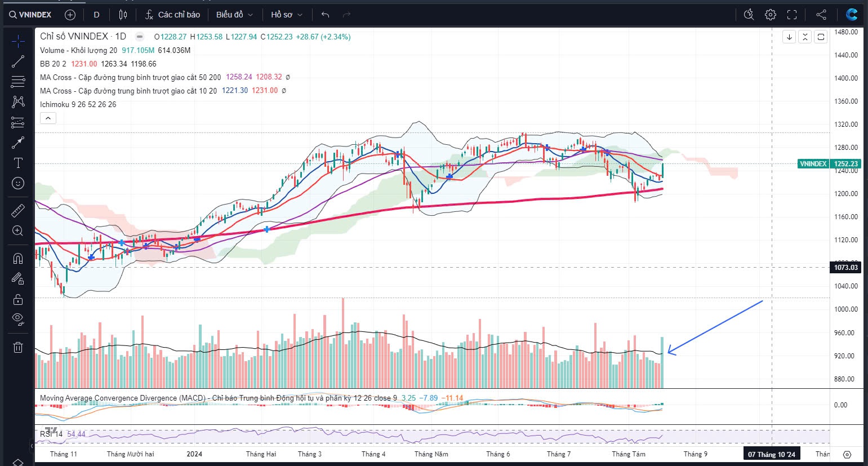Click the Tháng Hai time axis label

pyautogui.click(x=261, y=454)
